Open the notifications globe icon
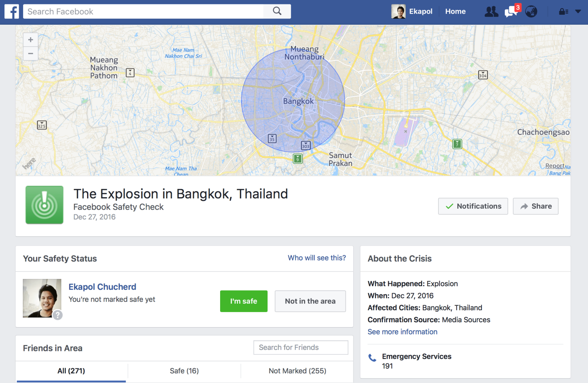The image size is (588, 383). pyautogui.click(x=531, y=12)
